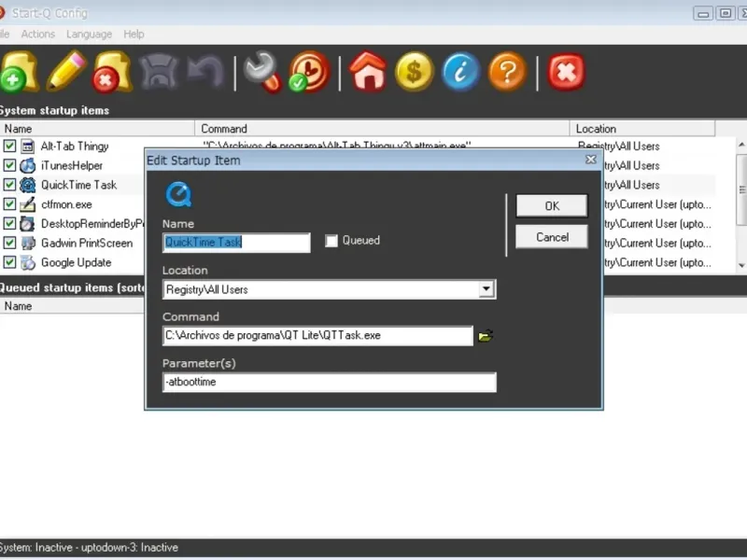This screenshot has width=747, height=560.
Task: Uncheck the iTunesHelper checkbox
Action: [9, 165]
